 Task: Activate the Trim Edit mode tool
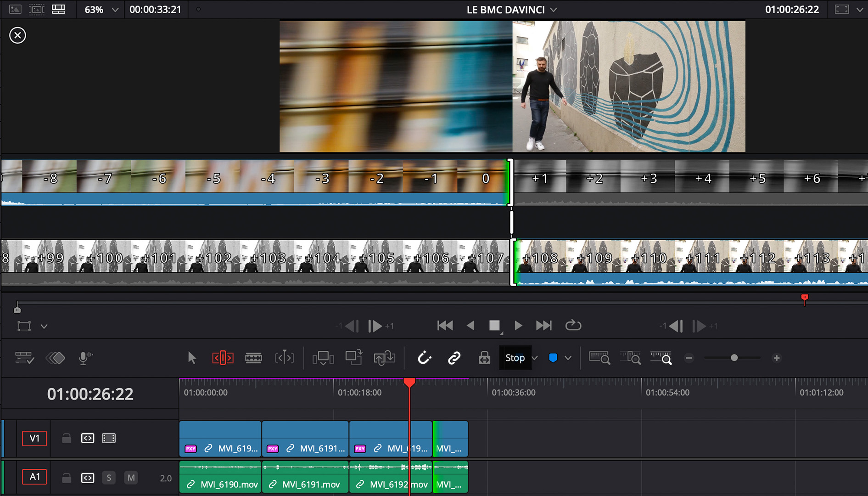click(x=223, y=358)
